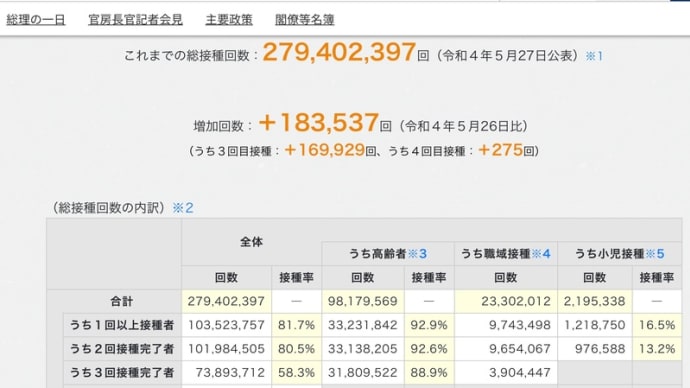Click the うち1回以上接種者 row label
The width and height of the screenshot is (690, 388).
[122, 325]
